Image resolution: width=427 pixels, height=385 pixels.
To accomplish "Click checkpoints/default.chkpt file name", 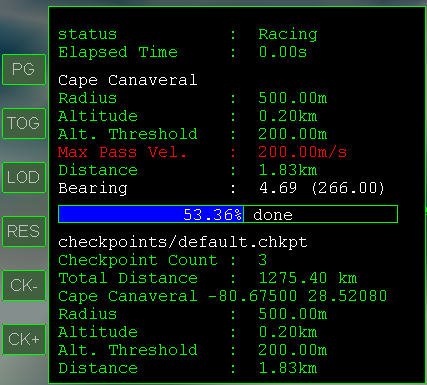I will click(x=183, y=242).
